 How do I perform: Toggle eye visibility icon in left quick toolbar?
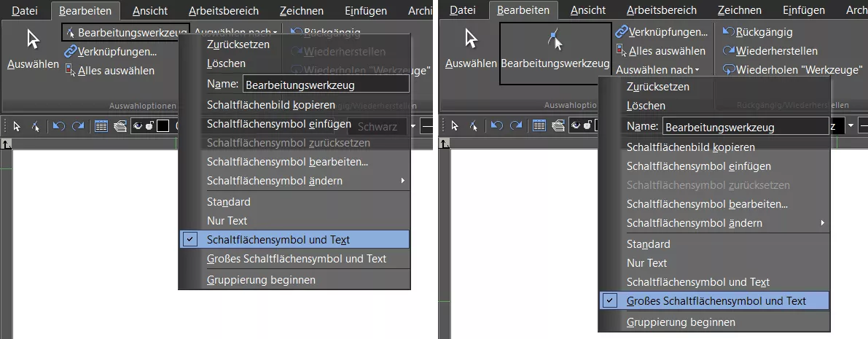[138, 126]
